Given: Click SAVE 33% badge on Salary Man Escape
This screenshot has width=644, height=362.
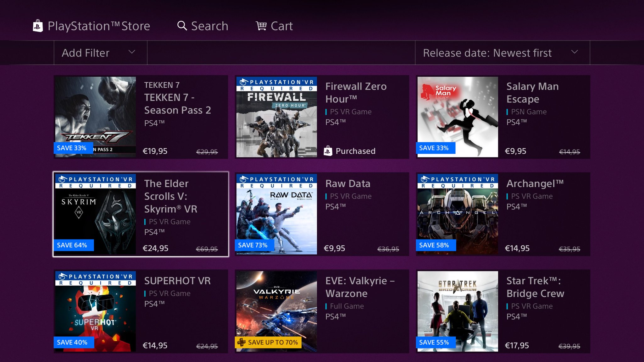Looking at the screenshot, I should click(436, 148).
